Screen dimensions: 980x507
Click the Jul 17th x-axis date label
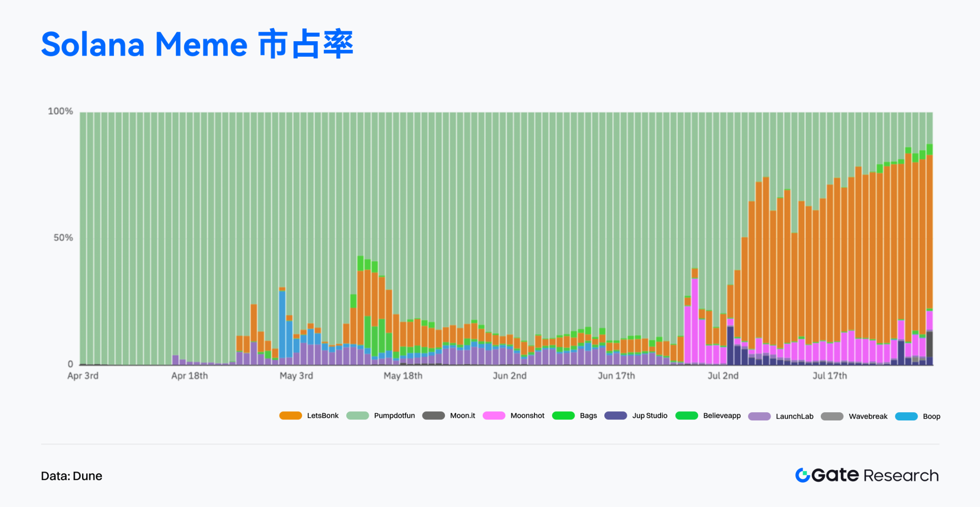pyautogui.click(x=829, y=375)
